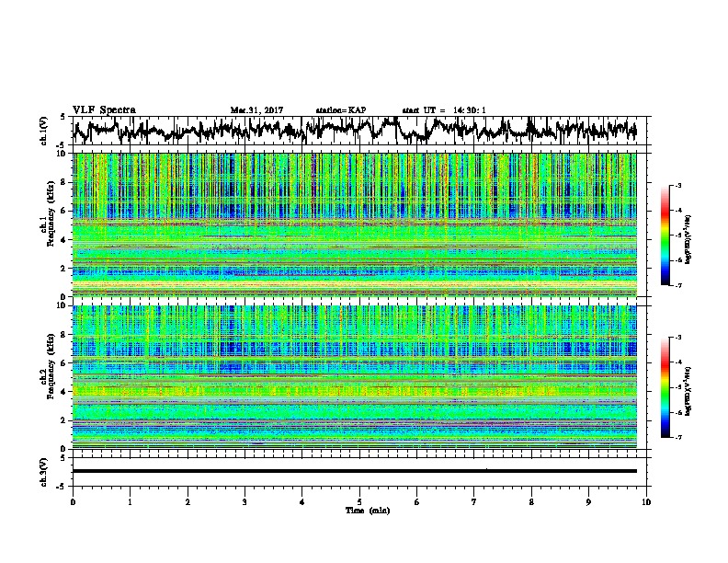Click the ch.1 colorbar log(PSD) label
The width and height of the screenshot is (728, 563).
tap(688, 240)
